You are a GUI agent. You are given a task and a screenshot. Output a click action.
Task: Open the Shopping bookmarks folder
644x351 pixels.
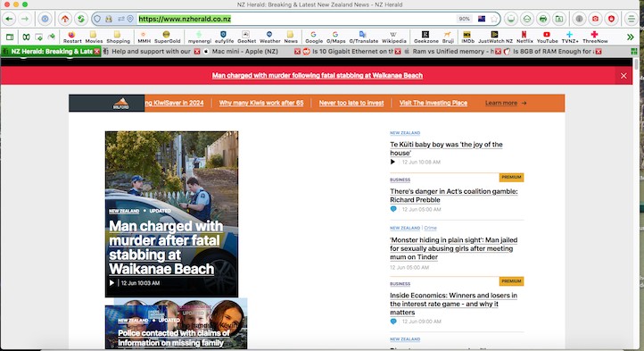[x=118, y=38]
